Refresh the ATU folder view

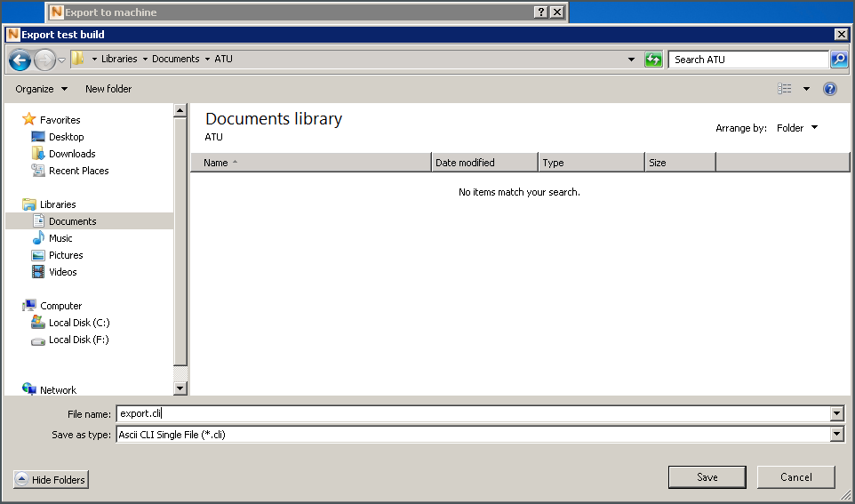click(x=653, y=60)
